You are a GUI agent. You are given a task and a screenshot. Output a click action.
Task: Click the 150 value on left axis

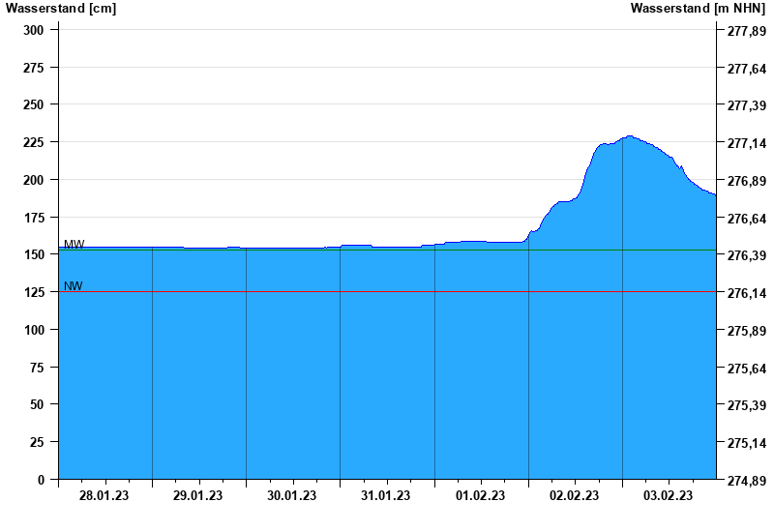pyautogui.click(x=34, y=254)
